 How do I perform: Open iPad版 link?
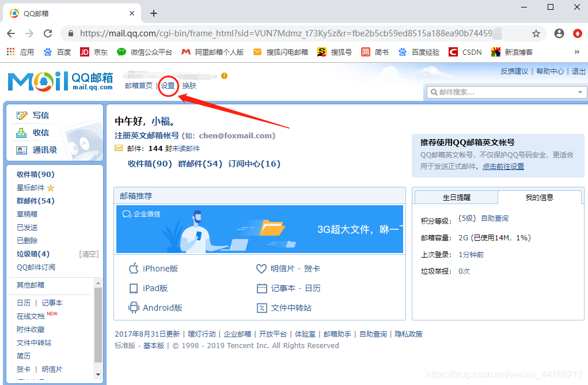point(148,288)
